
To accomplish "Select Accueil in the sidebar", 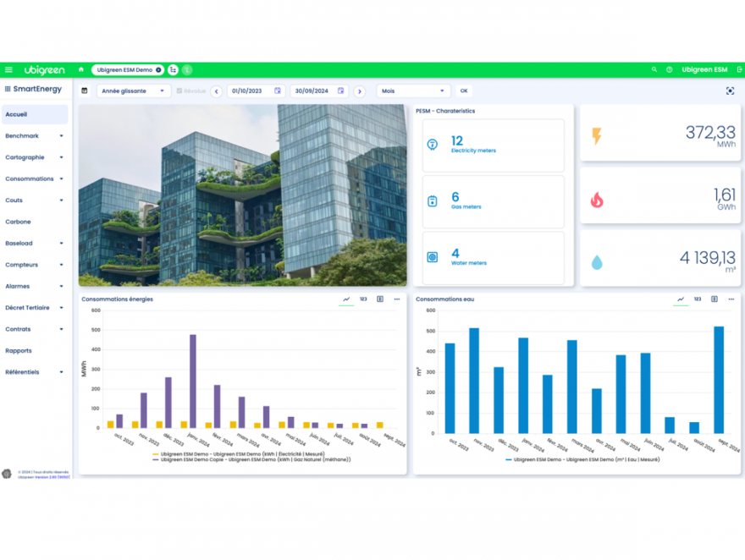I will (x=34, y=114).
